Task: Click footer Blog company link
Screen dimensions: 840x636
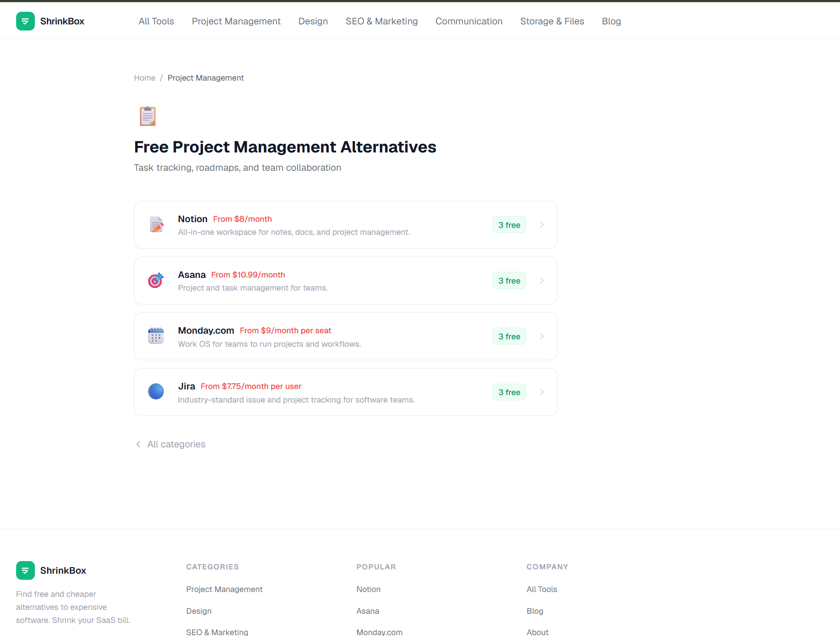Action: click(535, 611)
